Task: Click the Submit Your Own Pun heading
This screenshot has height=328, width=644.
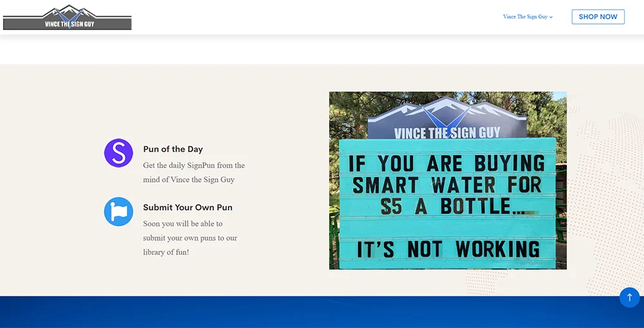Action: pos(187,208)
